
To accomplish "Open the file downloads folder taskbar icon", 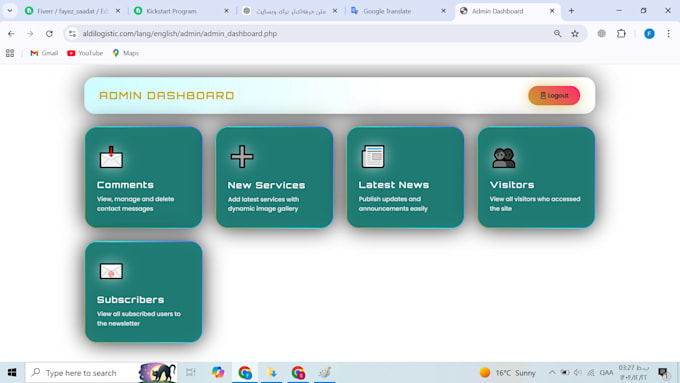I will (271, 373).
